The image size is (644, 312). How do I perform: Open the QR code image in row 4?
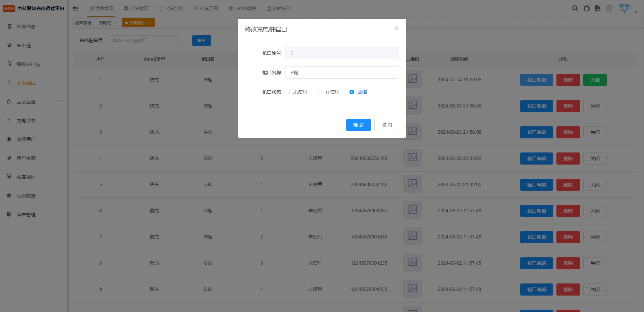(x=413, y=157)
